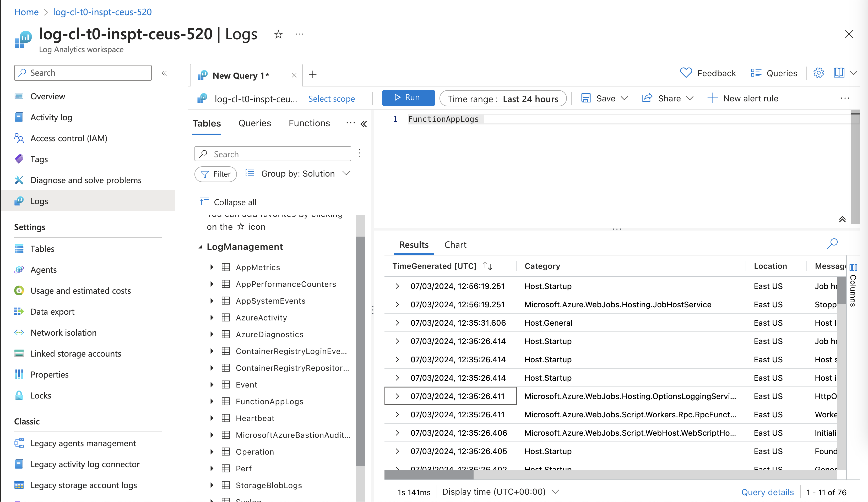Add a new query tab
Image resolution: width=868 pixels, height=502 pixels.
[313, 74]
